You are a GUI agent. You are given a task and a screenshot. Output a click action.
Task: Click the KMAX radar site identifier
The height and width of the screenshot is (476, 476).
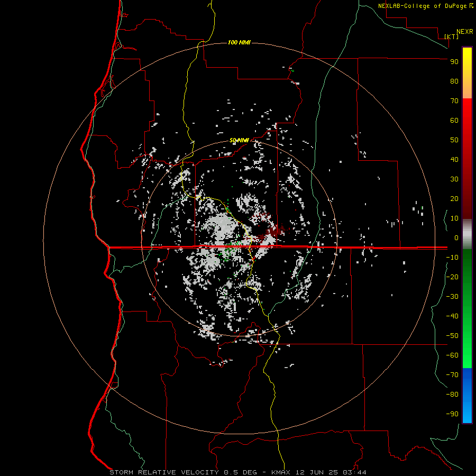pos(280,472)
